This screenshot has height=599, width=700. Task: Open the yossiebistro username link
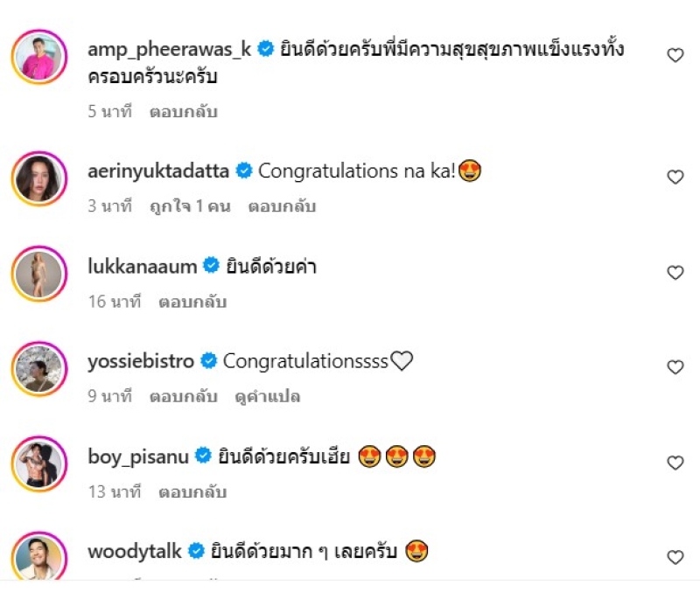click(x=141, y=361)
